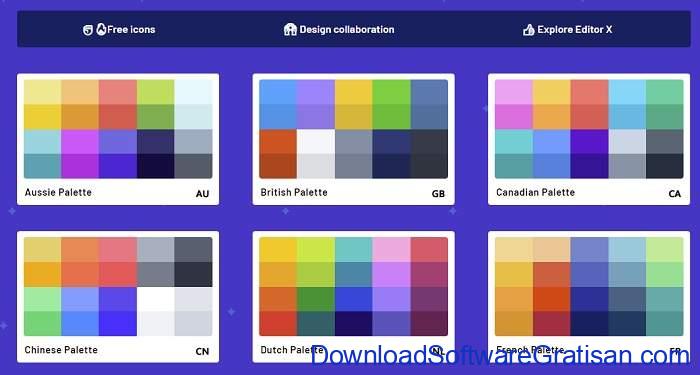Click the round A logo before Free icons
Viewport: 700px width, 375px height.
[x=101, y=29]
